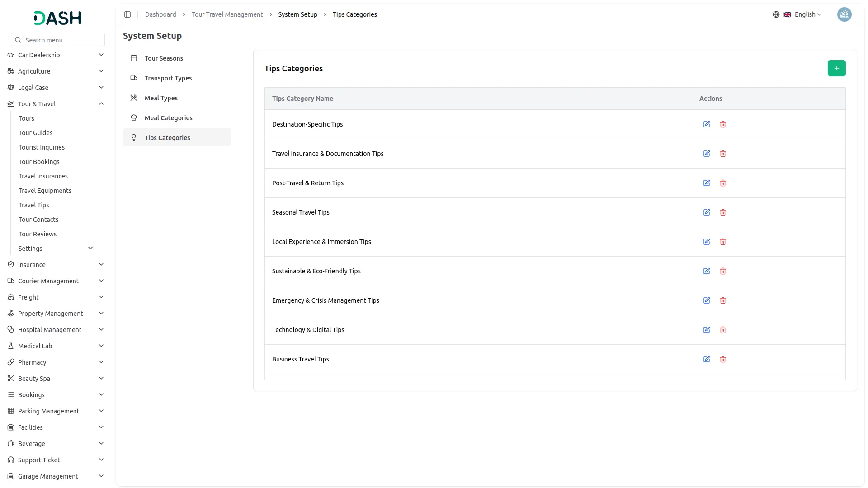Delete Business Travel Tips row

click(723, 359)
